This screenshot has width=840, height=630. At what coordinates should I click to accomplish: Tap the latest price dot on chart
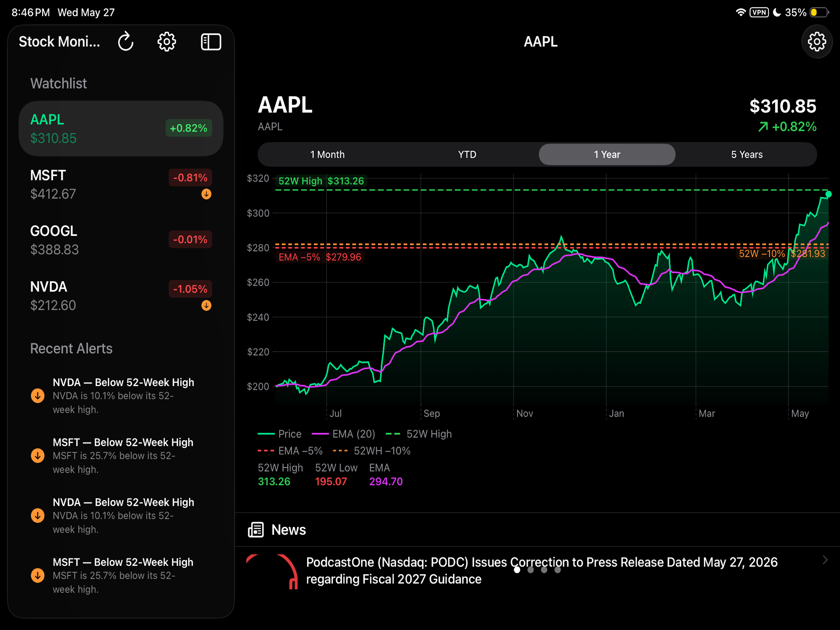point(828,194)
